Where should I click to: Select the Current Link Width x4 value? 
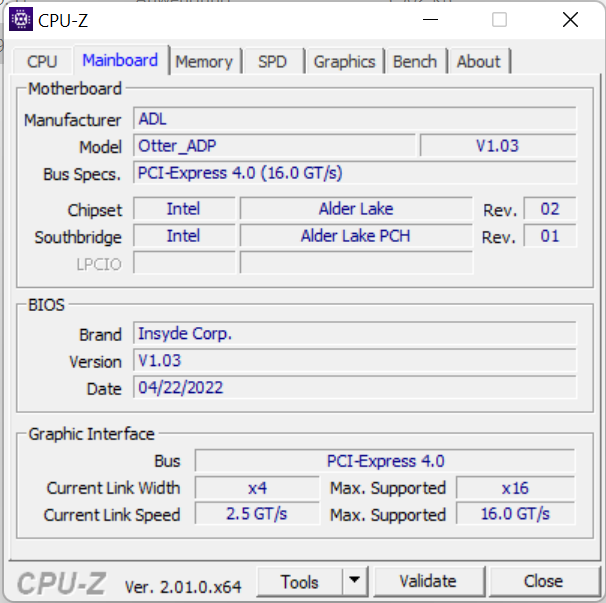coord(257,488)
